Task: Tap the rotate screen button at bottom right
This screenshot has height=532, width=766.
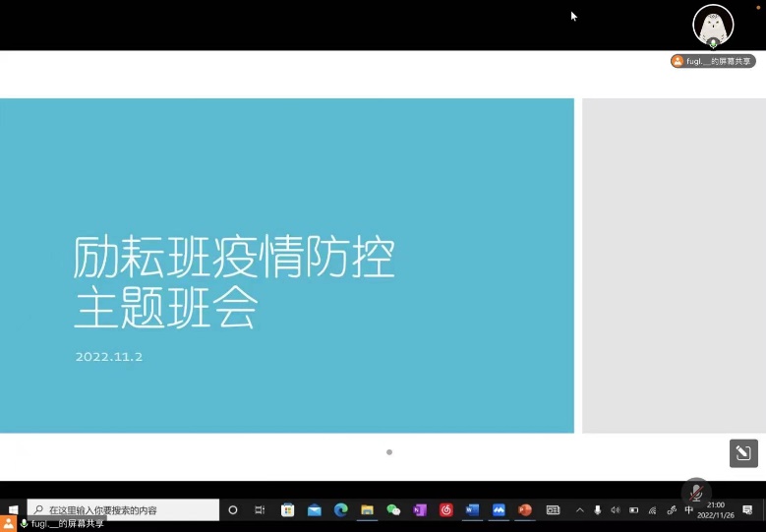Action: coord(742,452)
